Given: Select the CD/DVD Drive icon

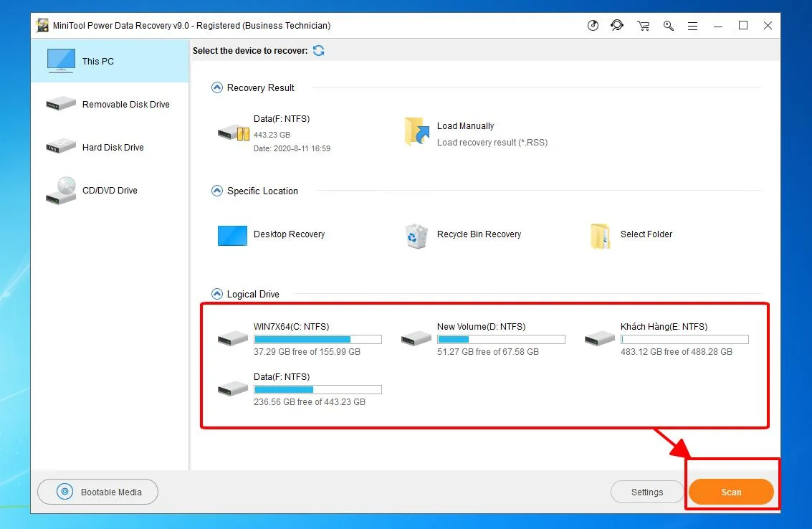Looking at the screenshot, I should 61,190.
